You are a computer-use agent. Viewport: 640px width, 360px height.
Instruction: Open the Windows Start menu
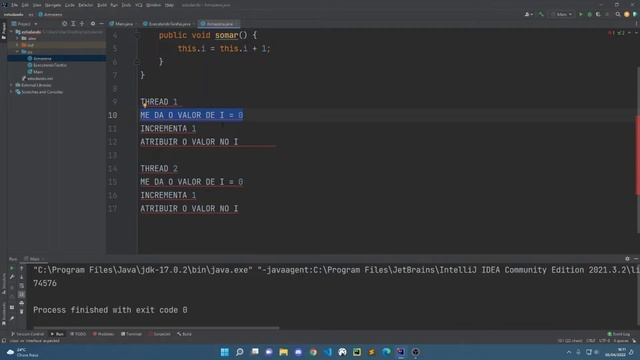[x=224, y=352]
